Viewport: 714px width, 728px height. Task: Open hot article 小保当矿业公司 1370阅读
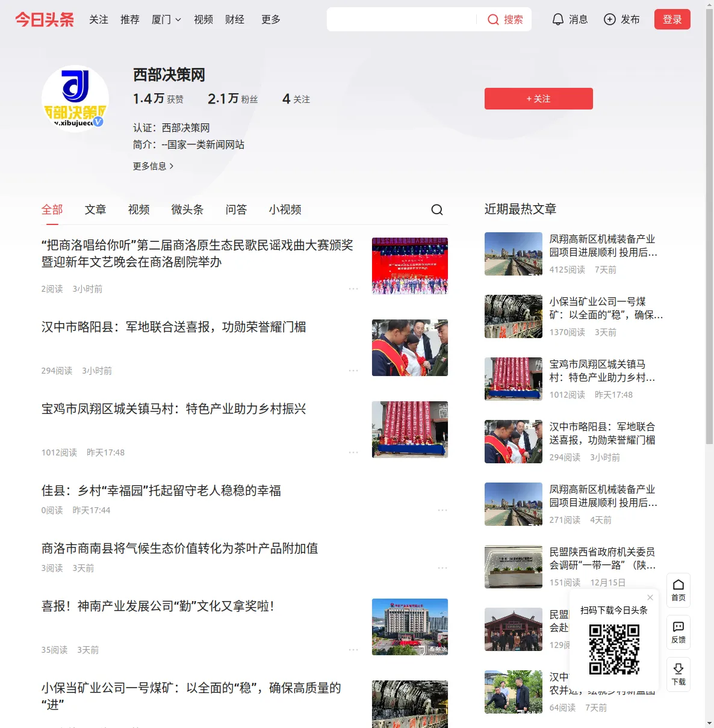point(606,309)
